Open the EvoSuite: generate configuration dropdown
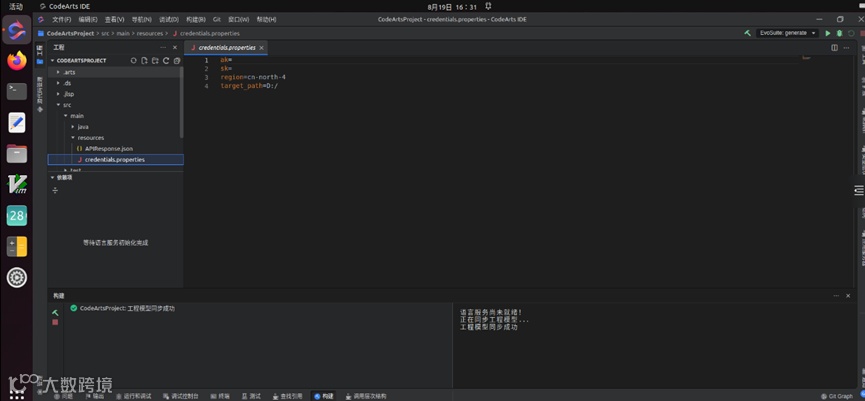 click(787, 33)
